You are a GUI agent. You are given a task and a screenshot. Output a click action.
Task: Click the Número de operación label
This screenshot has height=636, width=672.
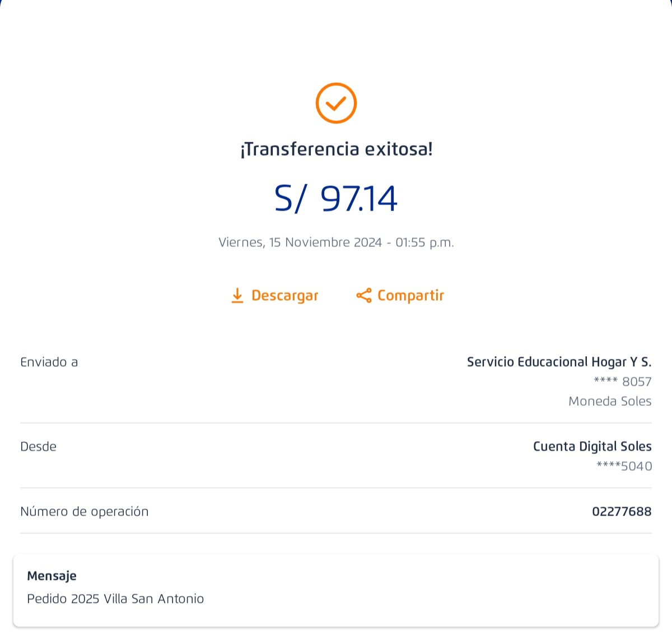(x=85, y=512)
